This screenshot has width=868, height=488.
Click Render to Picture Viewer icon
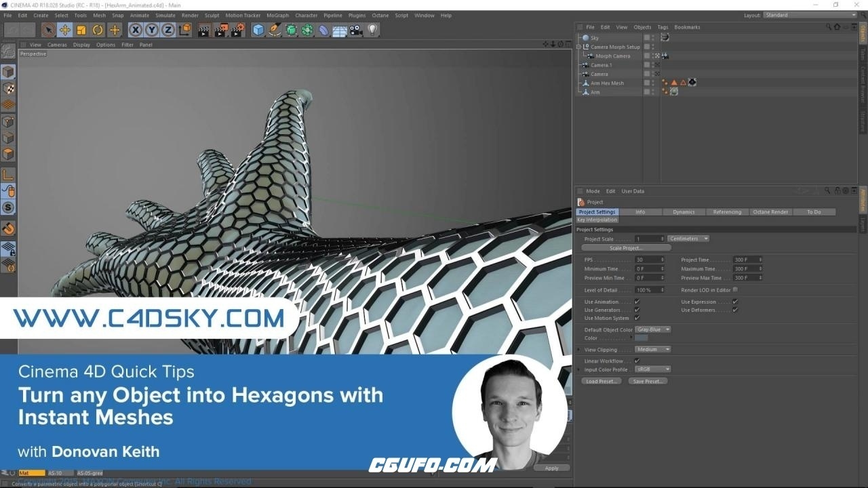(221, 30)
